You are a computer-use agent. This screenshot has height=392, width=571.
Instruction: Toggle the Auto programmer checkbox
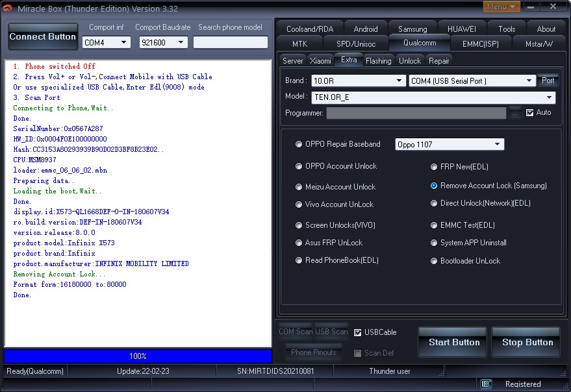pyautogui.click(x=530, y=113)
